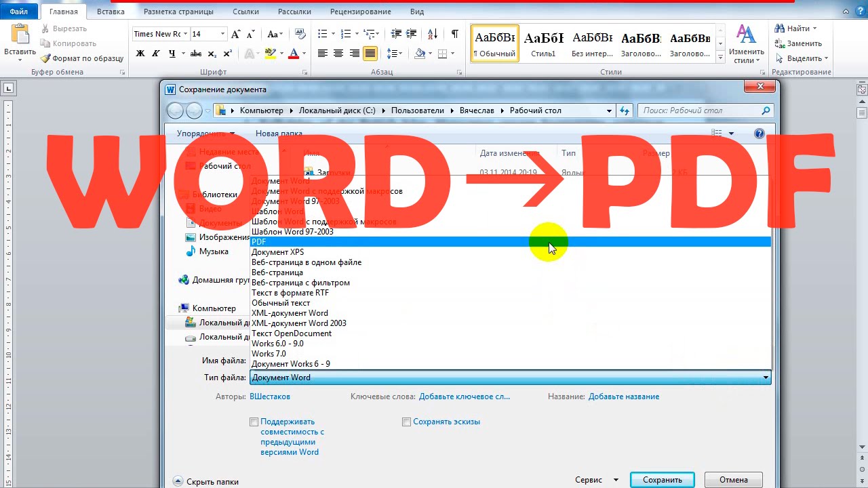
Task: Select 'Обычный текст' file type
Action: [511, 303]
